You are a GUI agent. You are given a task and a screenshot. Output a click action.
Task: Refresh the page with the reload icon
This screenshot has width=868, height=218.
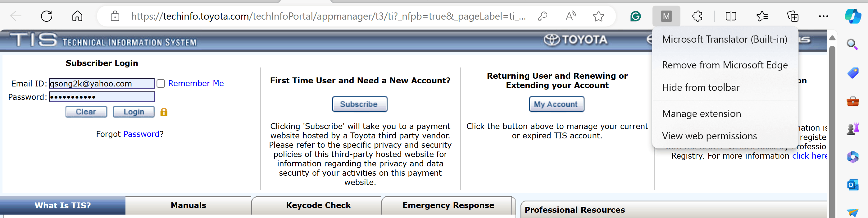click(x=47, y=16)
